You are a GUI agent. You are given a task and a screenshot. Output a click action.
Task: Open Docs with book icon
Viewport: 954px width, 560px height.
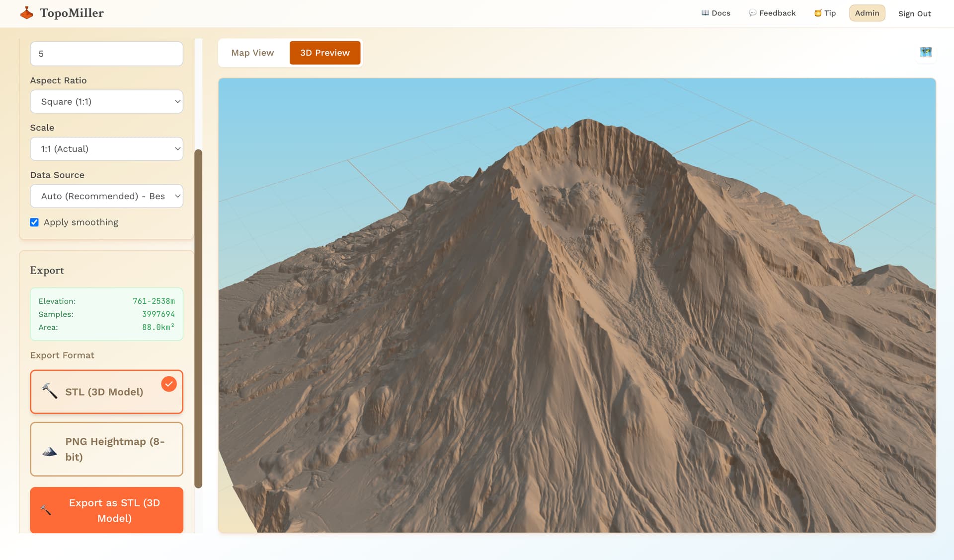(x=715, y=13)
